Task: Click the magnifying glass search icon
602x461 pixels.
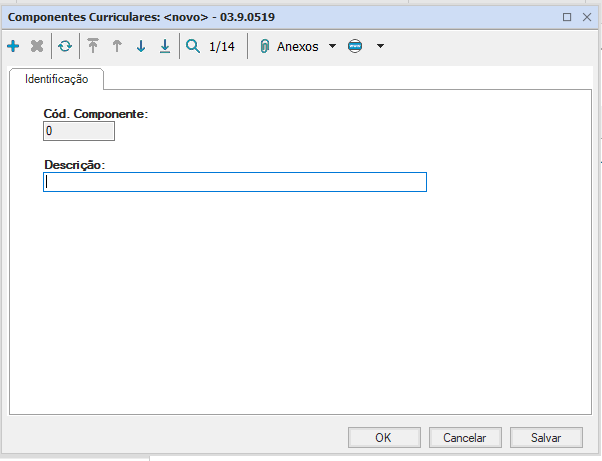Action: (x=193, y=46)
